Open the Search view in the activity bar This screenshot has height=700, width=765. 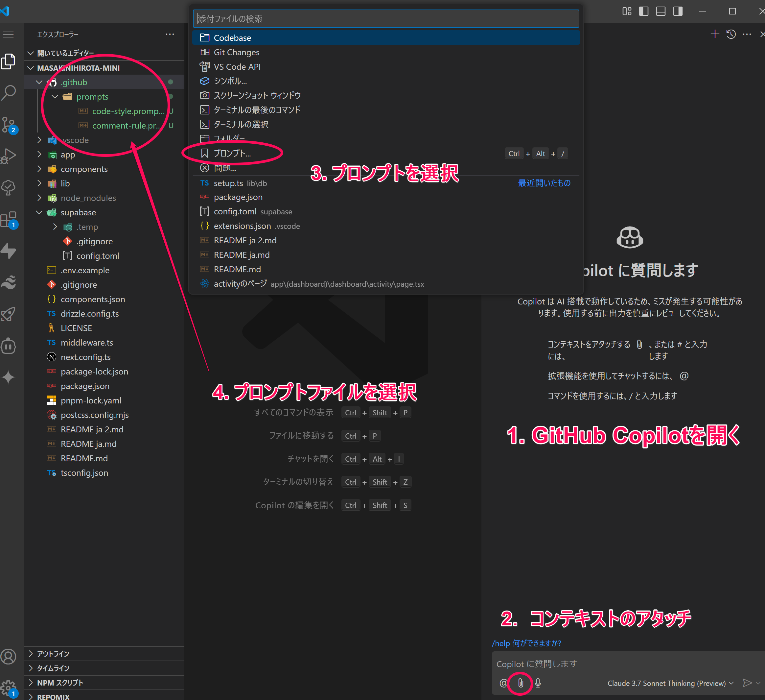(x=9, y=92)
